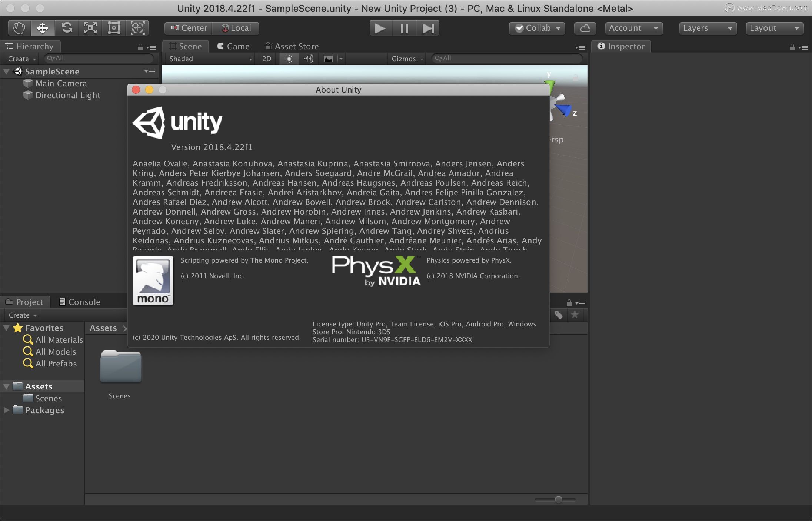The image size is (812, 521).
Task: Close the About Unity window
Action: [x=136, y=90]
